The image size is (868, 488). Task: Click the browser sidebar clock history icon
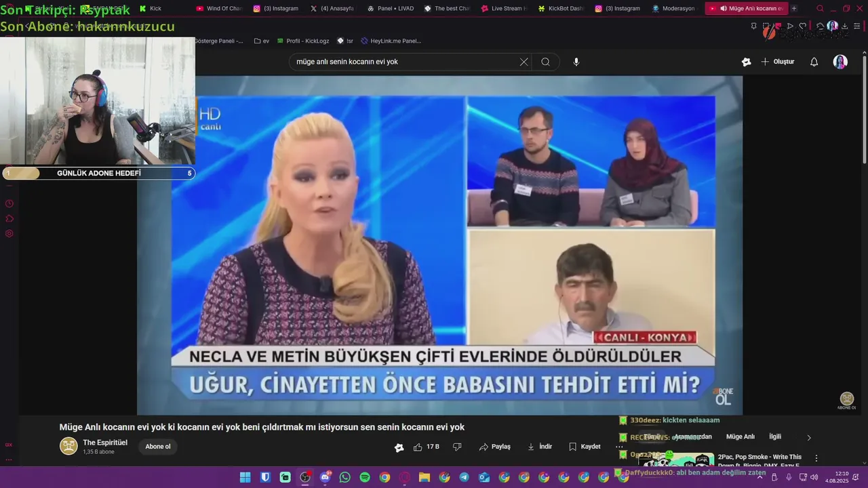pos(9,203)
